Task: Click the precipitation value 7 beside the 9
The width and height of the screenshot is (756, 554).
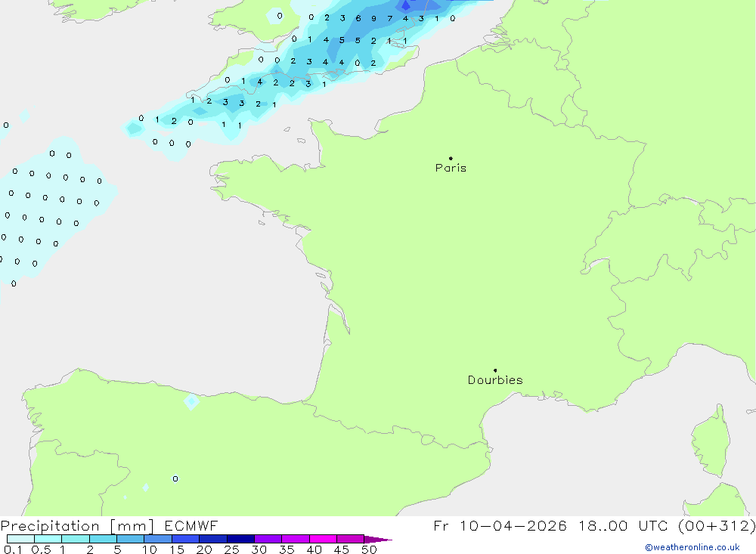Action: [389, 19]
